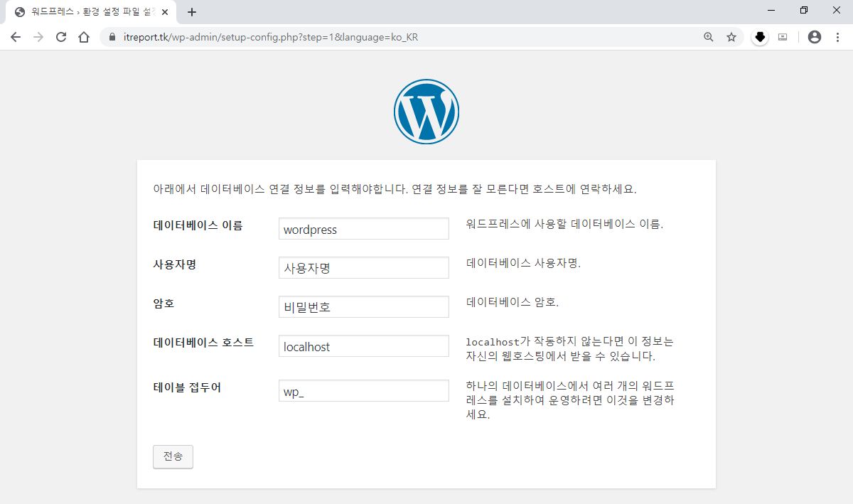Click the browser forward arrow
The height and width of the screenshot is (504, 853).
[x=38, y=37]
